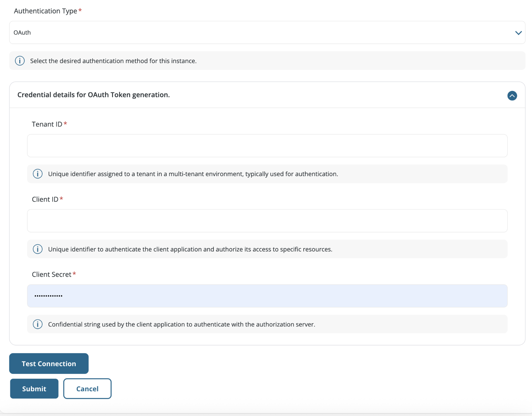Click hint text starting 'Unique identifier assigned to a tenant'
The width and height of the screenshot is (532, 416).
point(193,174)
